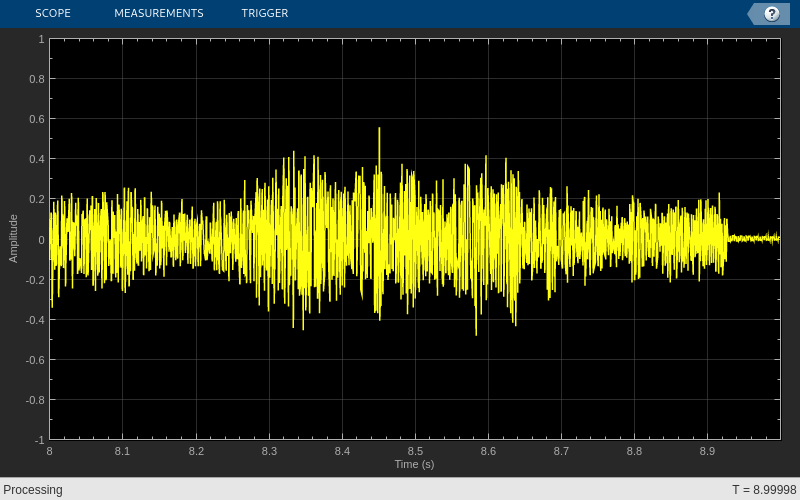Click the 8.9 tick on time axis
800x500 pixels.
708,452
